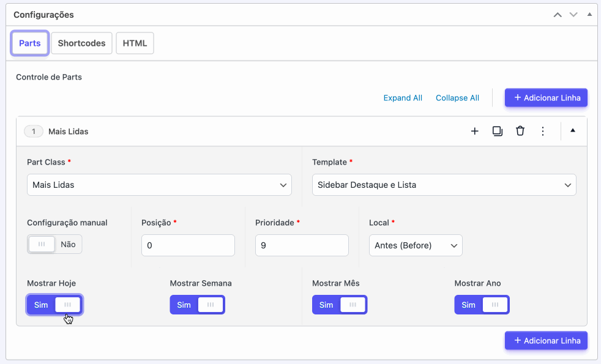
Task: Turn off the Mostrar Hoje switch
Action: click(54, 305)
